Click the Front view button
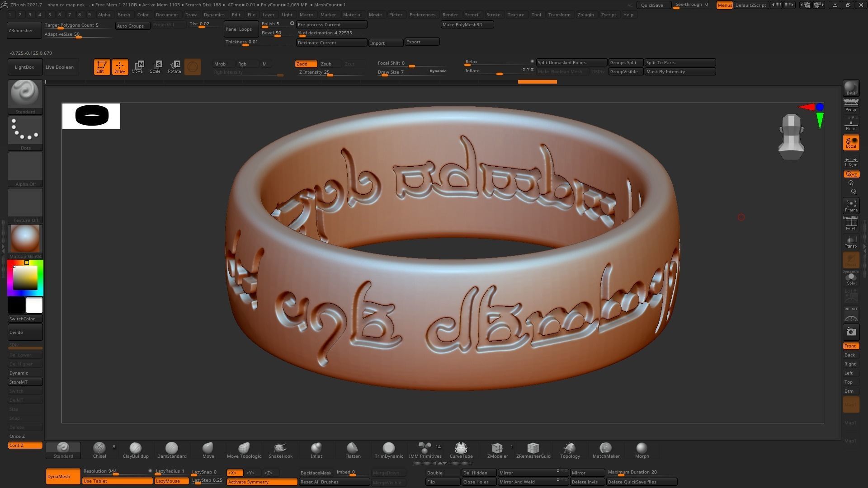This screenshot has width=868, height=488. point(851,346)
